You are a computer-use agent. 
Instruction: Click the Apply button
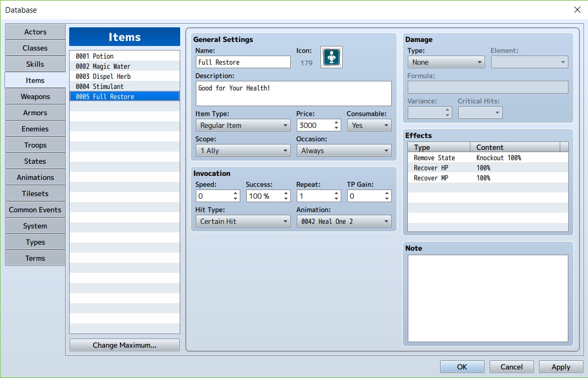tap(561, 367)
